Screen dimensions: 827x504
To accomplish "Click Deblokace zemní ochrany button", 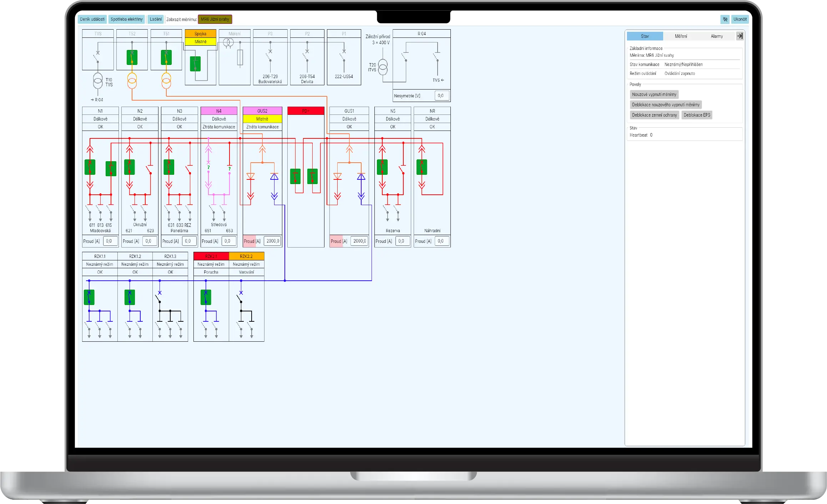I will tap(655, 115).
